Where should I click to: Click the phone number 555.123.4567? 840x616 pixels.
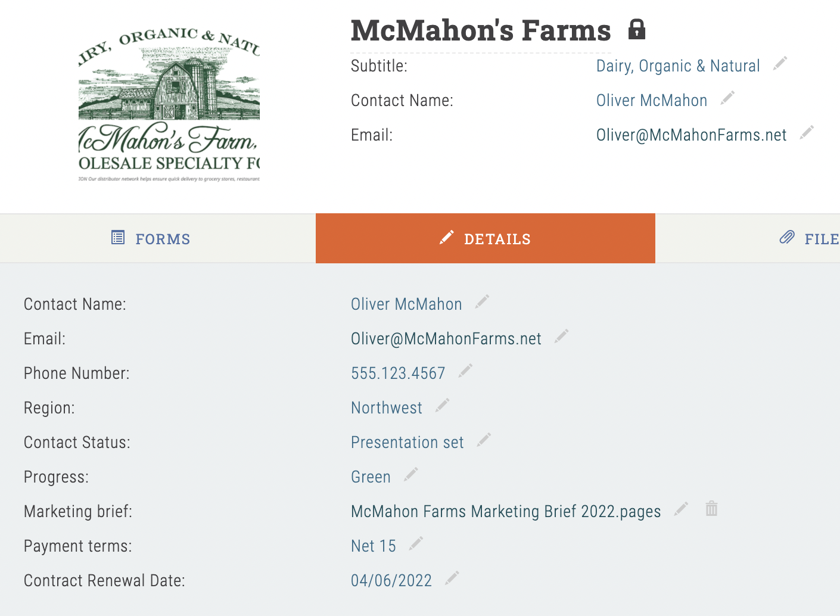pyautogui.click(x=398, y=374)
